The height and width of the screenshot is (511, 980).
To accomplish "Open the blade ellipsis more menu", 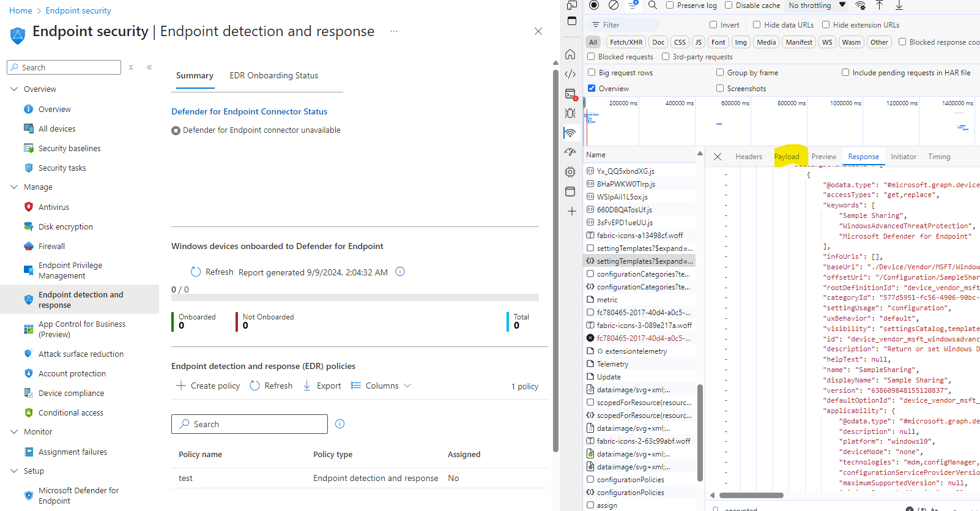I will (x=394, y=31).
